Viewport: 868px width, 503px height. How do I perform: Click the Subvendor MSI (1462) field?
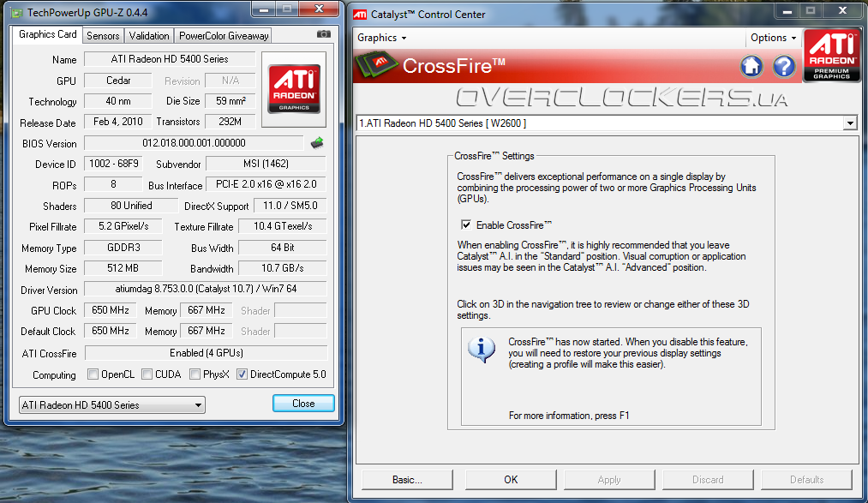(x=266, y=164)
